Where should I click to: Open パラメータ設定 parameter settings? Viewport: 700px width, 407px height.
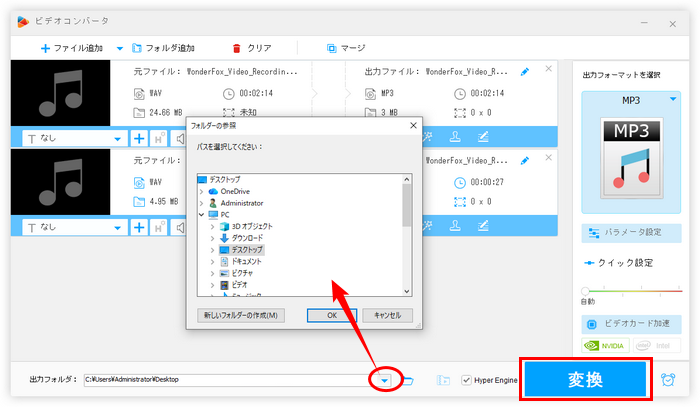pos(631,233)
